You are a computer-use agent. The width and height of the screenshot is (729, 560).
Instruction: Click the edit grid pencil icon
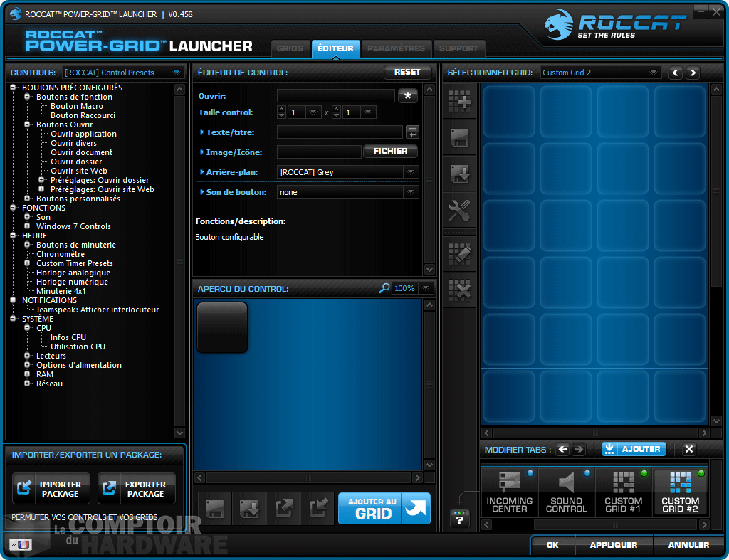coord(459,253)
